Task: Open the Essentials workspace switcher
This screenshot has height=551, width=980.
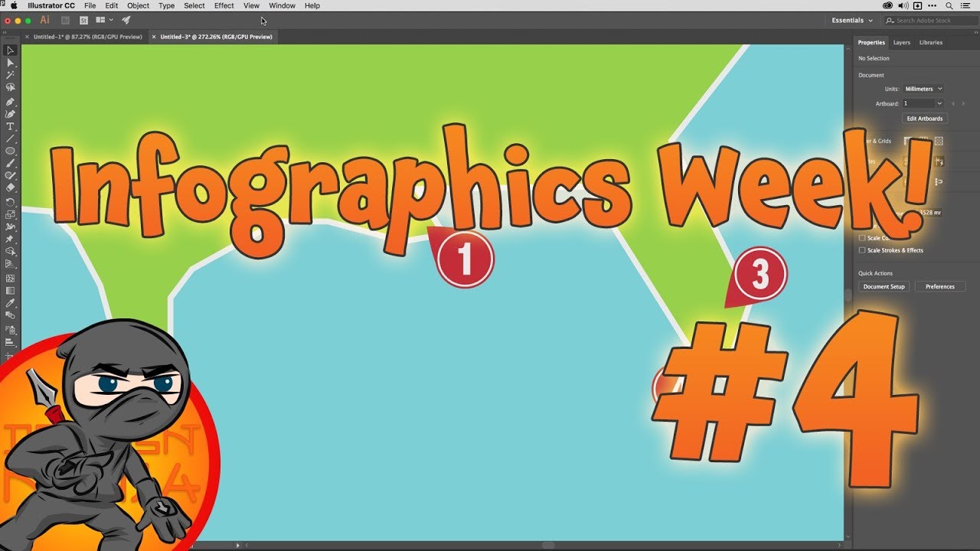Action: tap(851, 20)
